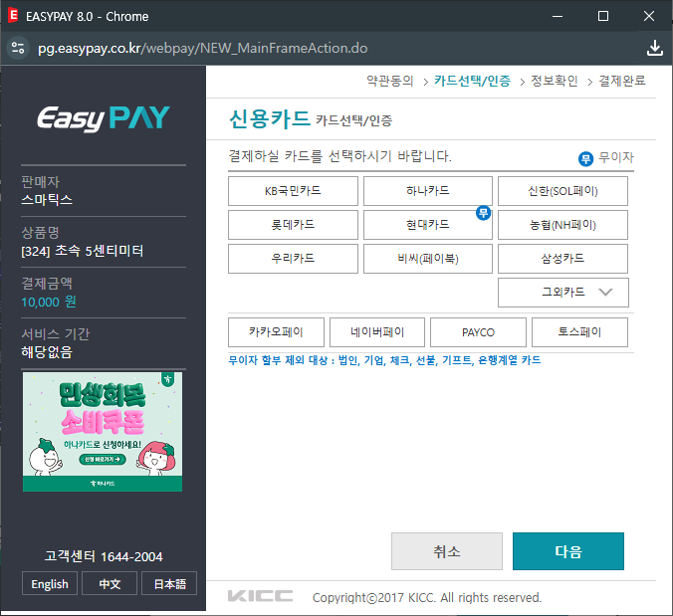
Task: Pick 우리카드
Action: point(293,259)
